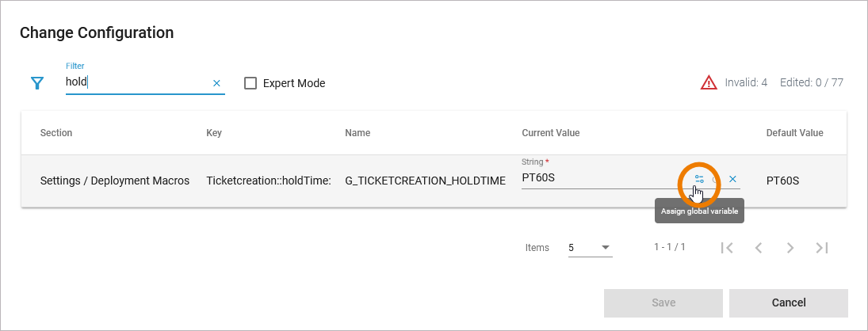Click the Default Value column header

[x=794, y=133]
